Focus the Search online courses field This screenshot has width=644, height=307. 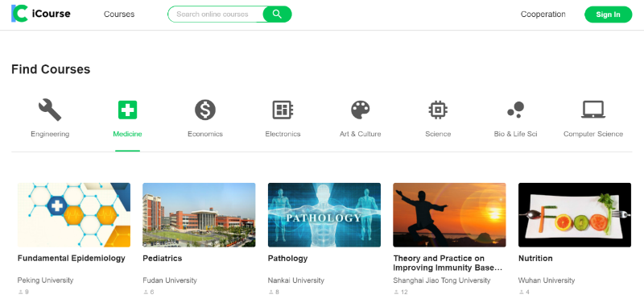tap(215, 14)
